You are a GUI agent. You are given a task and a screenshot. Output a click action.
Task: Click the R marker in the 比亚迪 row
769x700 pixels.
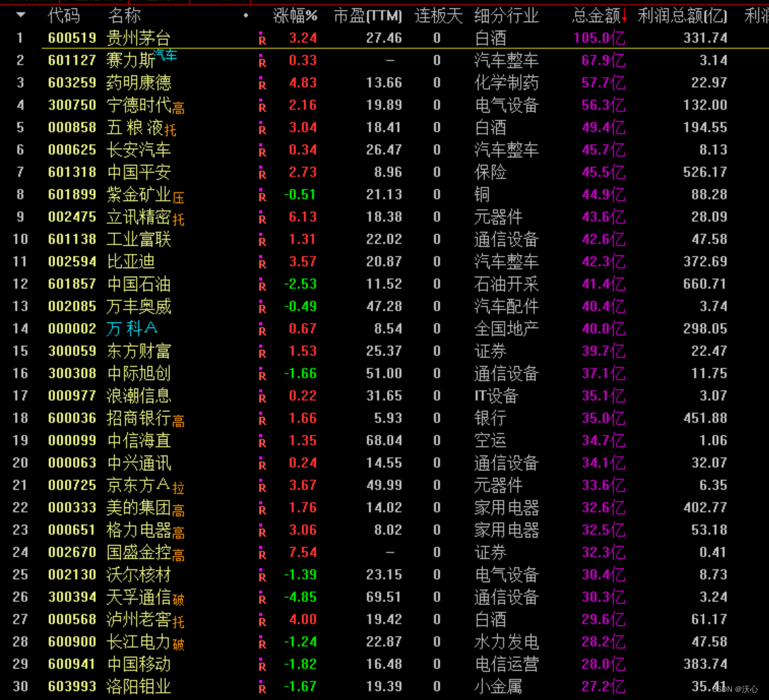262,262
